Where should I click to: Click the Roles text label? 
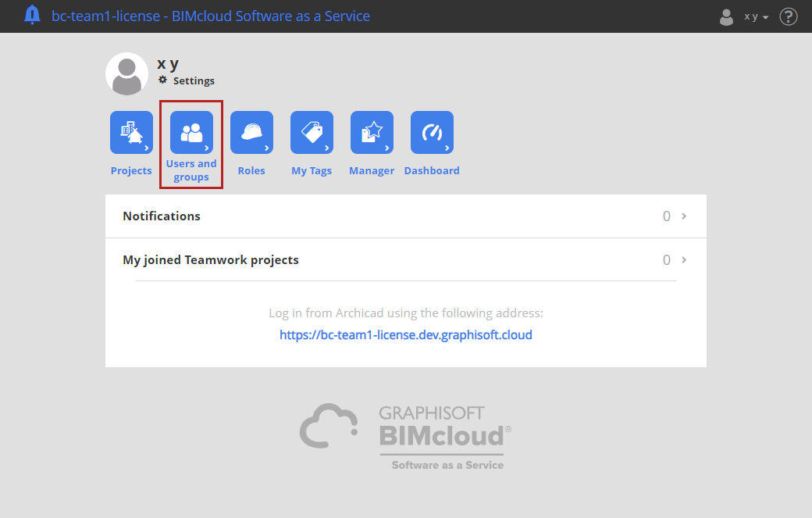[x=251, y=170]
